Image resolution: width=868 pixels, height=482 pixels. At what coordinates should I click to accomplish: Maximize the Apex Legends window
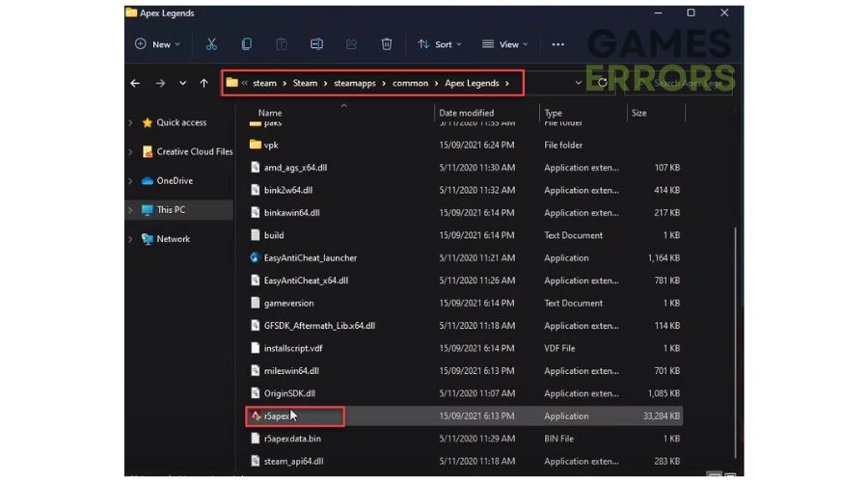pyautogui.click(x=691, y=13)
